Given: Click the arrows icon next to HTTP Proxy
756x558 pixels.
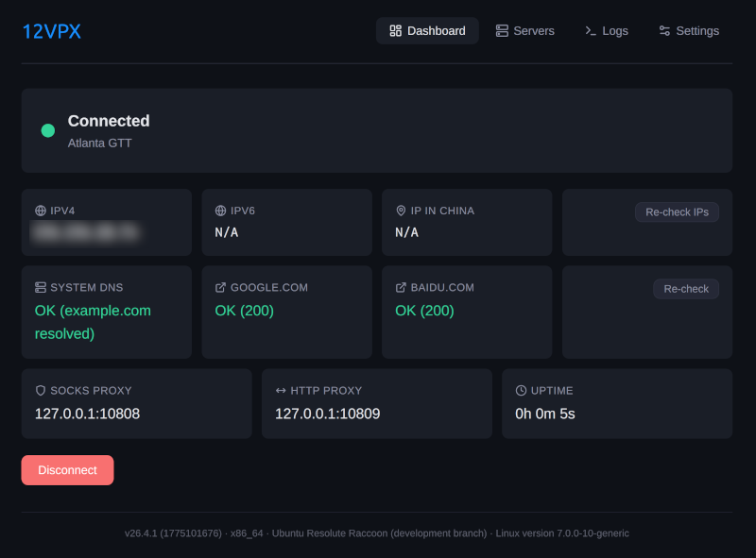Looking at the screenshot, I should coord(281,390).
